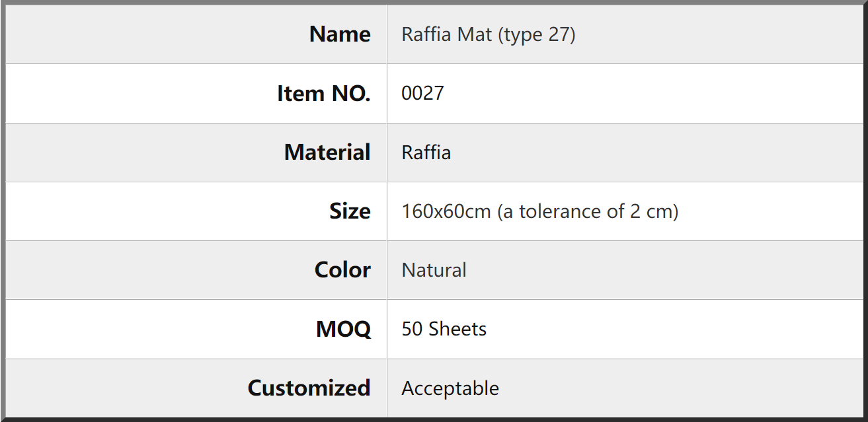Select the item number 0027
This screenshot has width=868, height=422.
pyautogui.click(x=422, y=93)
